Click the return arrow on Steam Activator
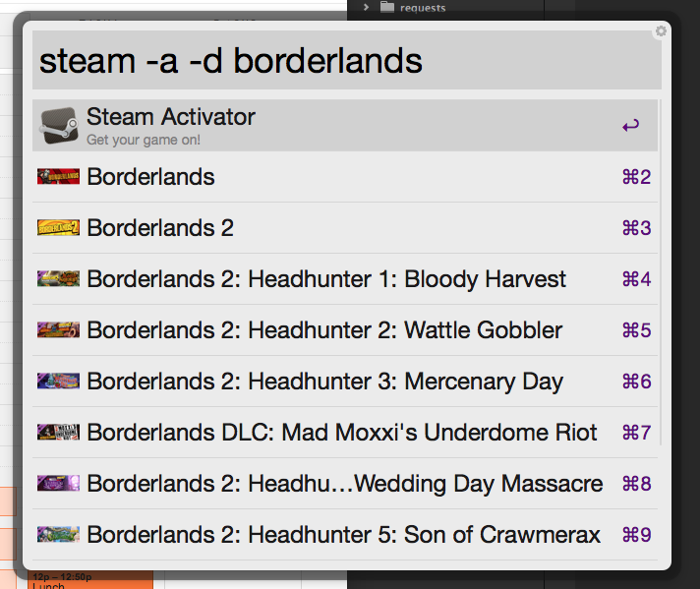Screen dimensions: 700x589 (x=630, y=126)
